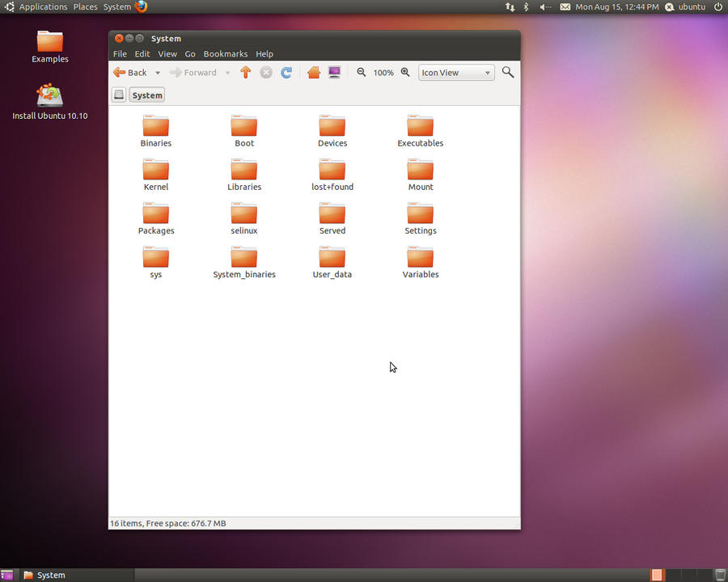Select the Settings folder
This screenshot has height=582, width=728.
420,218
